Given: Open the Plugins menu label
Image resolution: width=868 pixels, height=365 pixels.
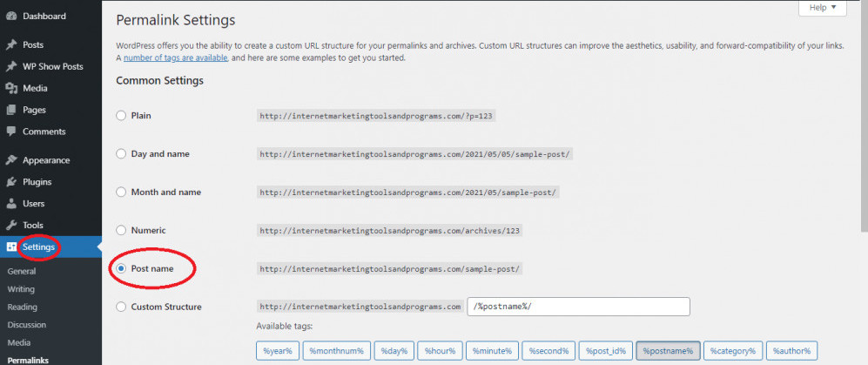Looking at the screenshot, I should (x=37, y=182).
